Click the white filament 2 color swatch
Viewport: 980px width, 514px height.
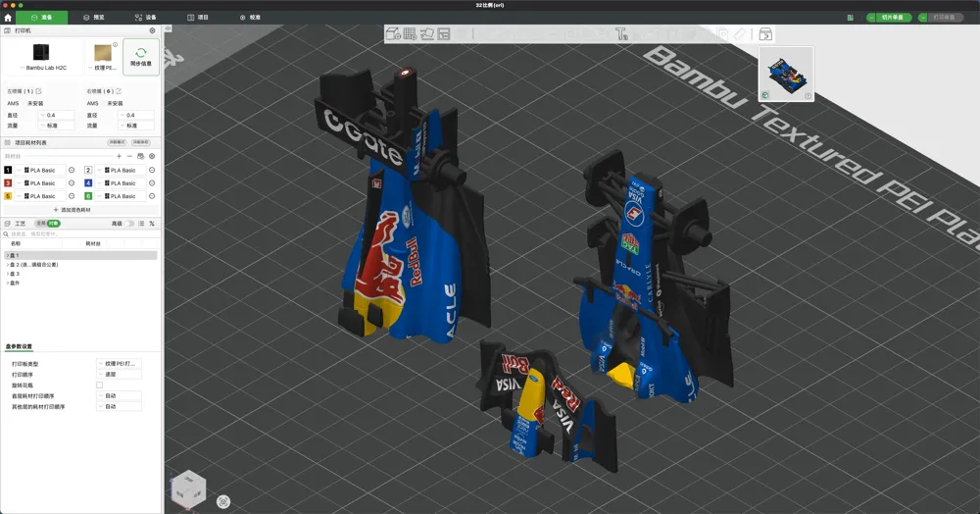[x=88, y=170]
